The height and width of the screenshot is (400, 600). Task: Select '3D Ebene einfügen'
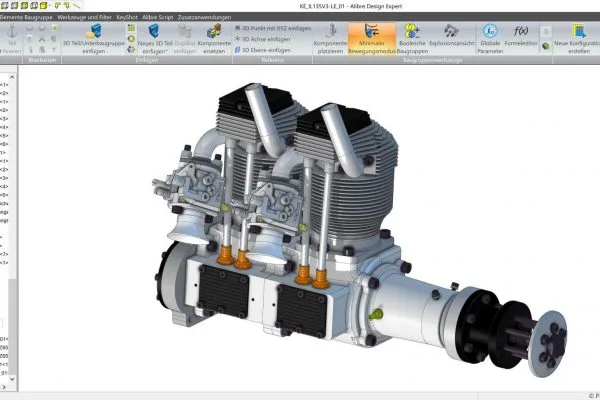point(262,50)
